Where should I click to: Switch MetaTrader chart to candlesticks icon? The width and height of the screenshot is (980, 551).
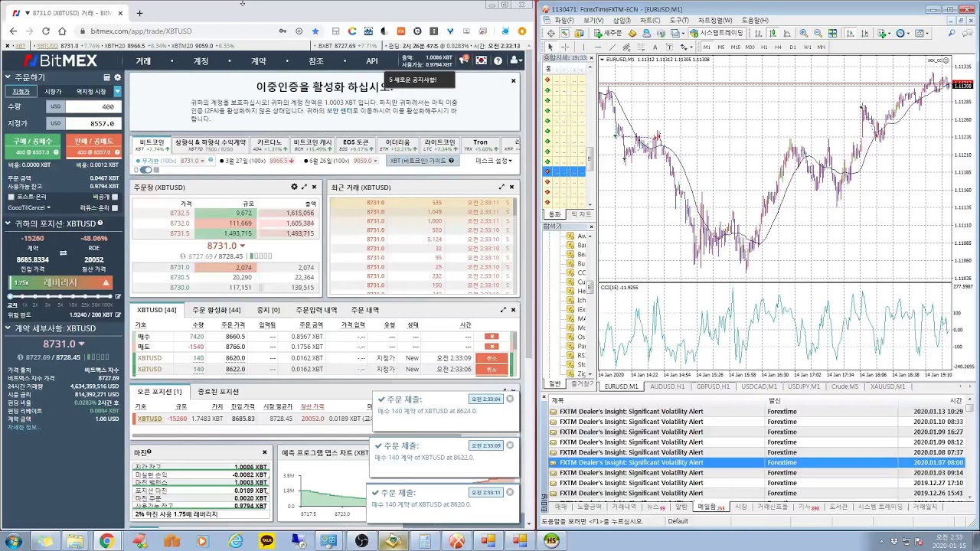coord(774,34)
